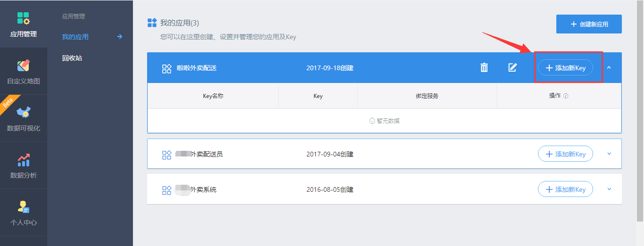
Task: Open 回收站 in side menu
Action: click(x=72, y=58)
